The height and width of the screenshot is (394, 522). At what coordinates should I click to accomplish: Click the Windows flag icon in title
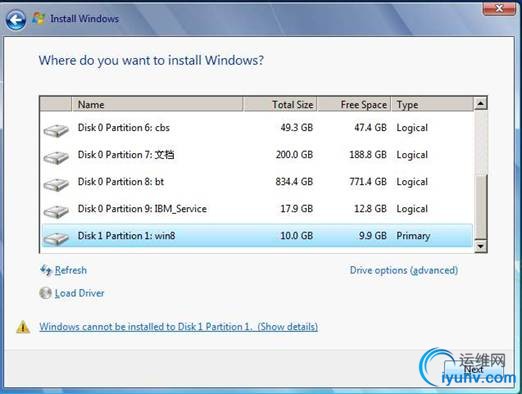tap(39, 19)
